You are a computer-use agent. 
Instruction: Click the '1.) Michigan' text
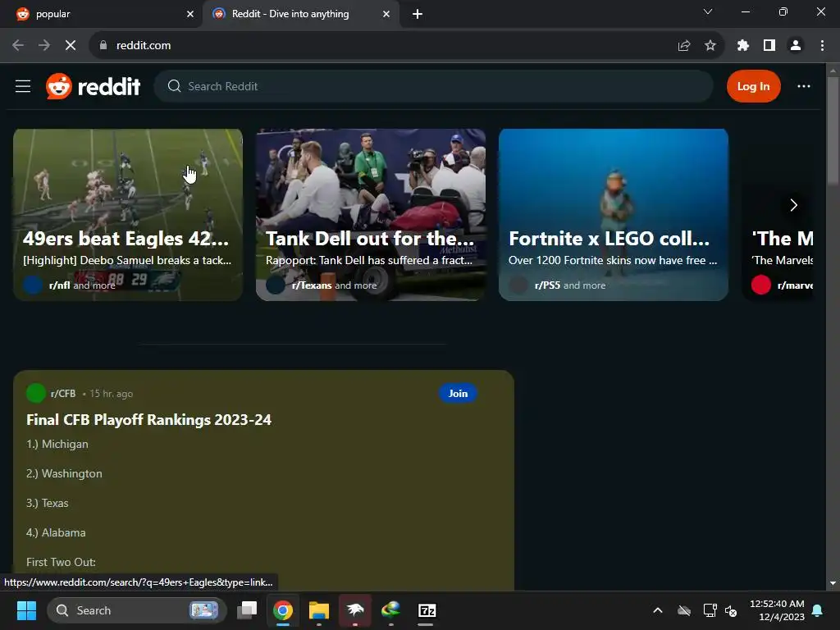tap(57, 444)
